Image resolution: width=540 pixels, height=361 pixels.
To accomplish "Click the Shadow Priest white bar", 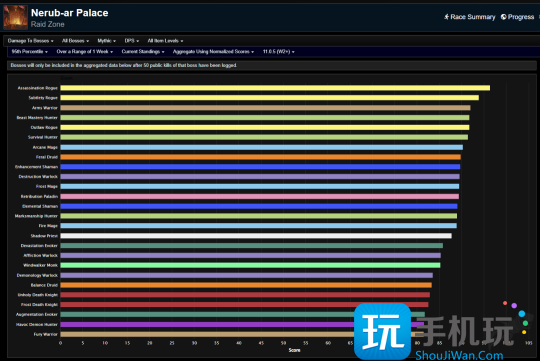I will (256, 236).
